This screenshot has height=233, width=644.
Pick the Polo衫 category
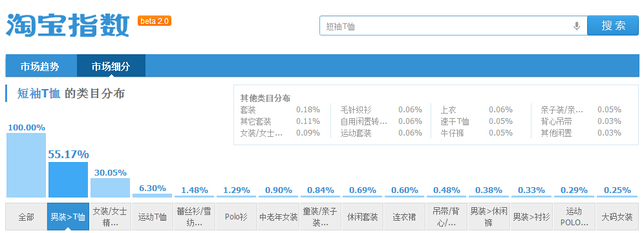[236, 217]
